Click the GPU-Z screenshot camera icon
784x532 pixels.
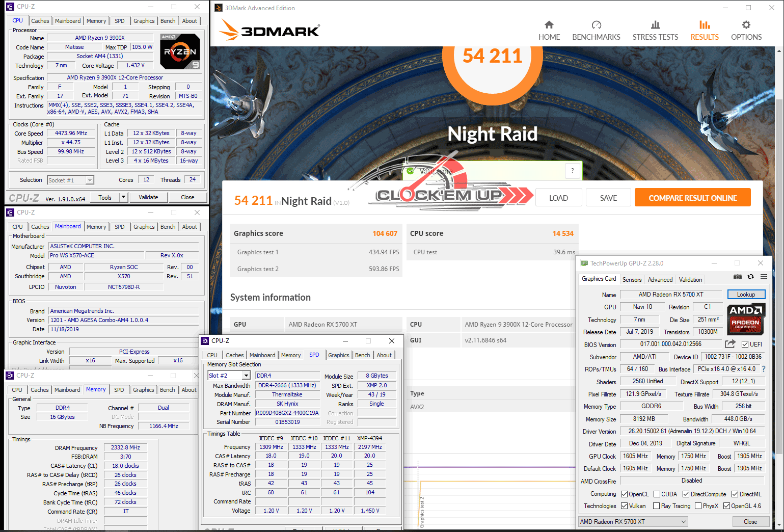point(737,277)
